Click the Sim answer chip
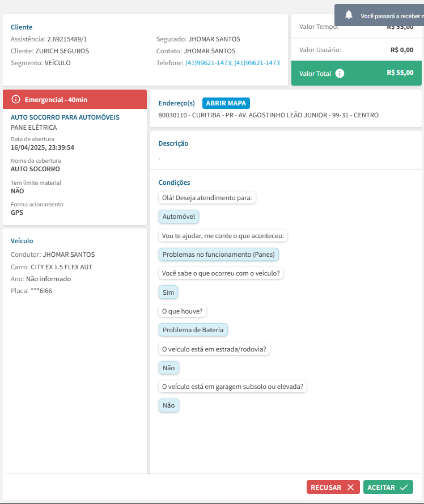The image size is (424, 504). click(x=168, y=293)
